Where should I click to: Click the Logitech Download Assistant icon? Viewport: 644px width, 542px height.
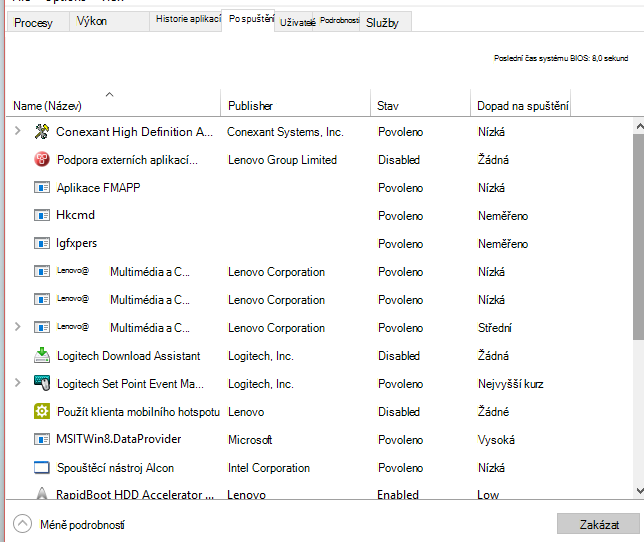coord(41,355)
